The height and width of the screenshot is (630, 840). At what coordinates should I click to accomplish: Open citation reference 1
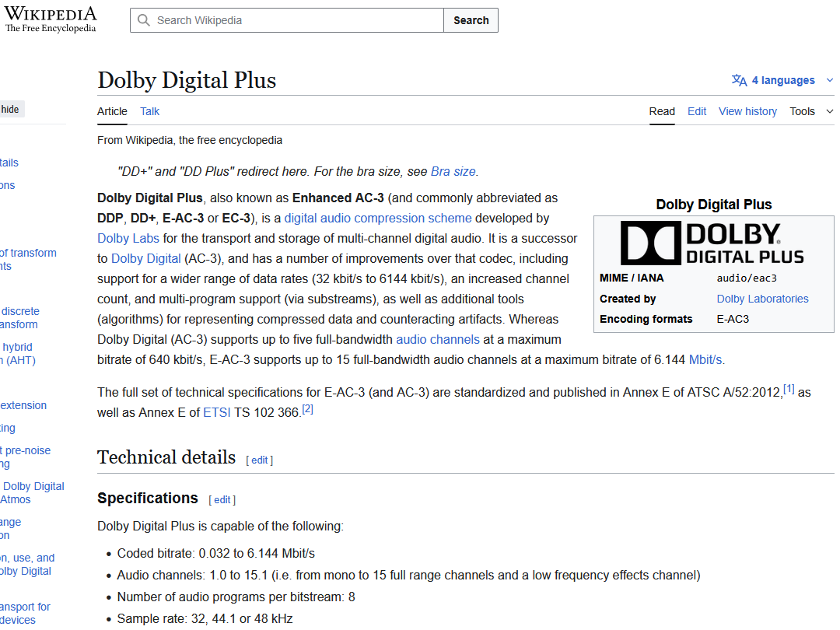789,389
